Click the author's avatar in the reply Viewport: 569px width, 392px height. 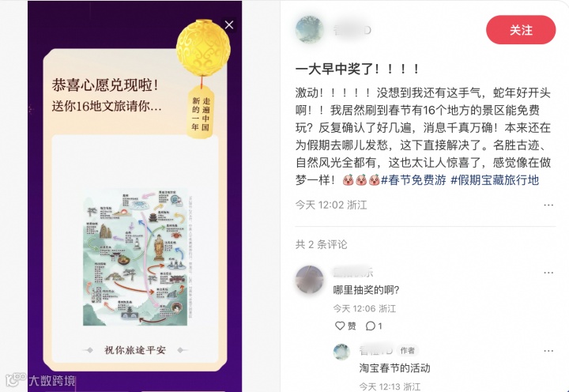click(x=341, y=352)
